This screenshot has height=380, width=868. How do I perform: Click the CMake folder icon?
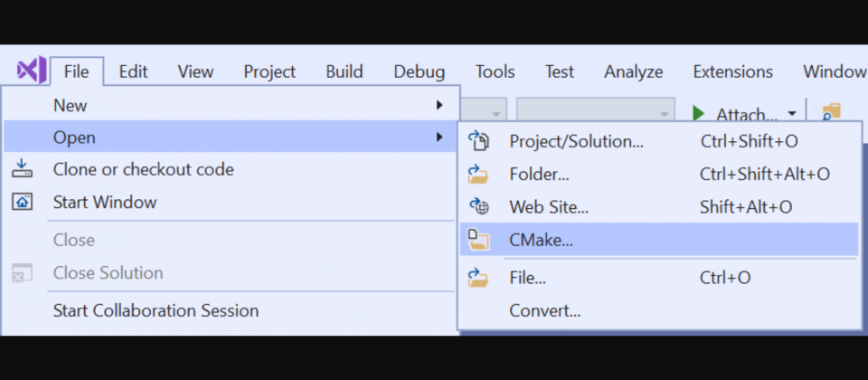[478, 239]
